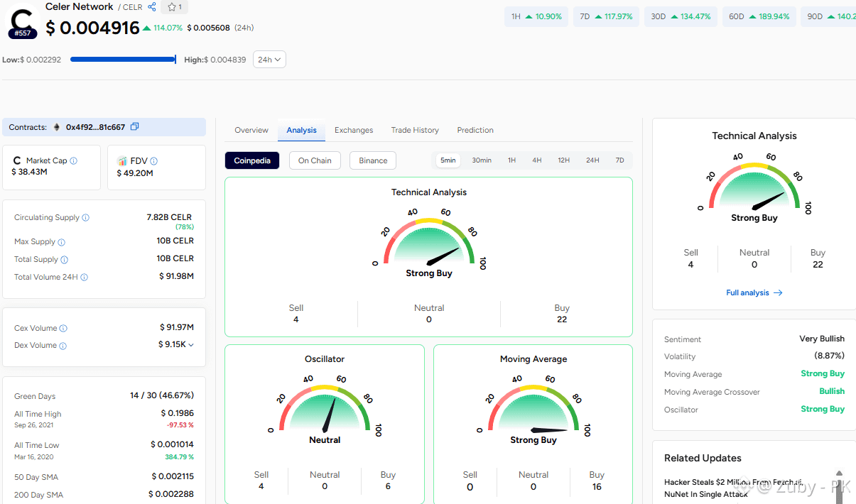Expand the Dex Volume chevron
856x504 pixels.
191,345
